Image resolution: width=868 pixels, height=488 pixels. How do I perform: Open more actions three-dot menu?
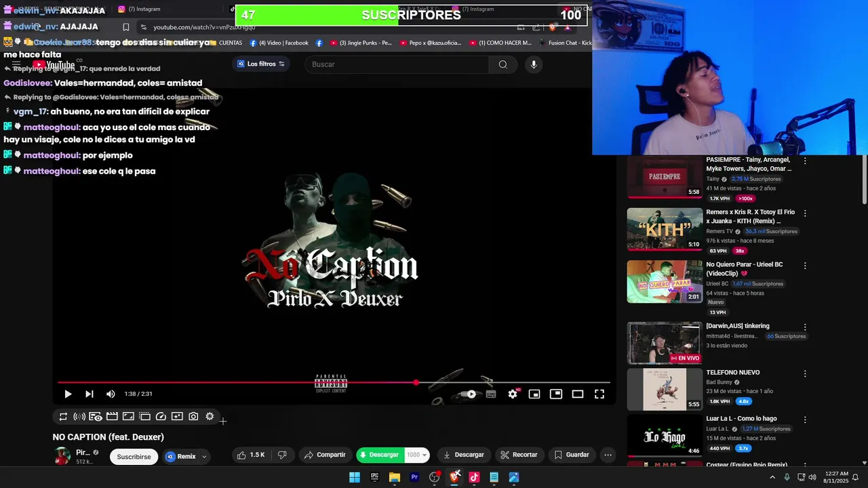tap(608, 455)
